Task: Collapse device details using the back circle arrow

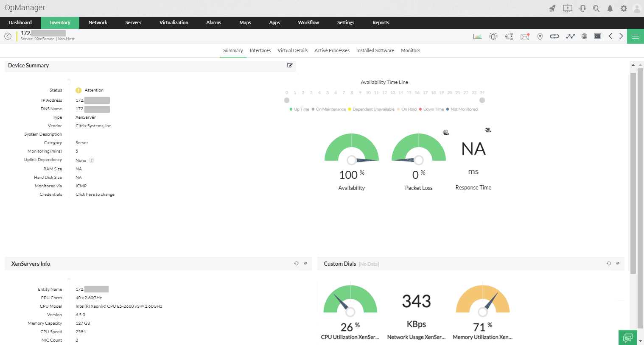Action: [8, 36]
